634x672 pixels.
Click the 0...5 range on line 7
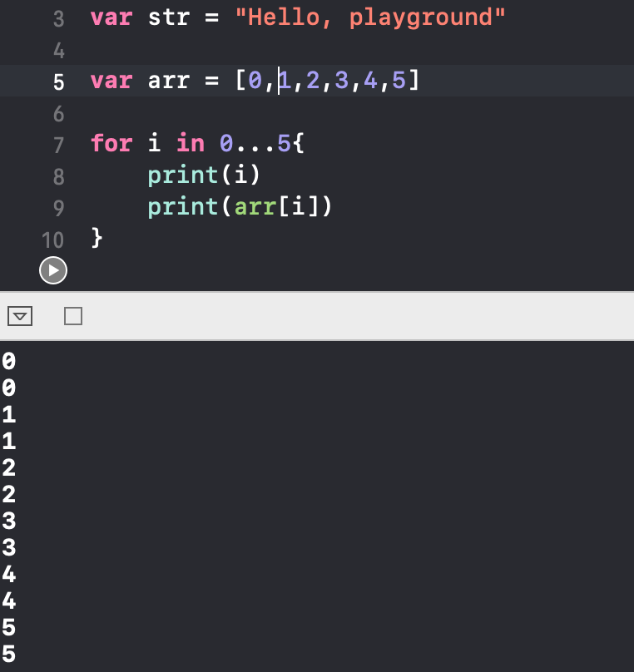click(x=255, y=144)
